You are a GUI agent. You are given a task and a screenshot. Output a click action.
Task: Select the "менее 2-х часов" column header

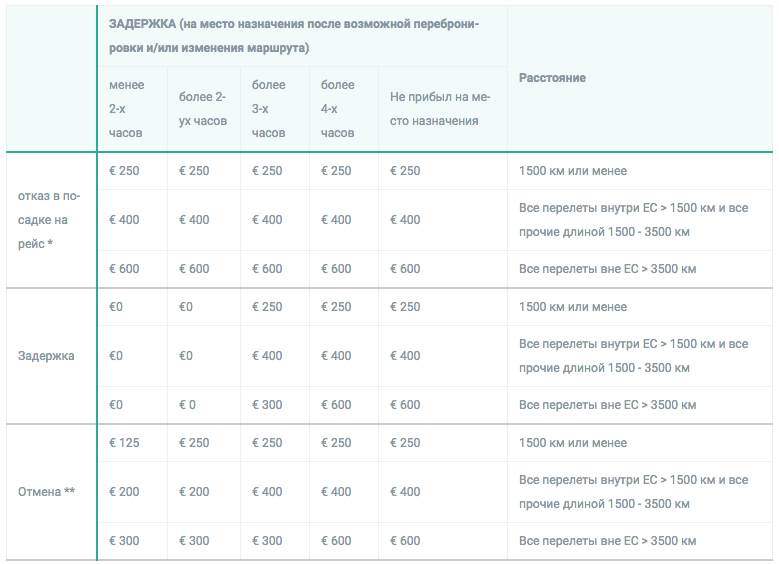126,109
